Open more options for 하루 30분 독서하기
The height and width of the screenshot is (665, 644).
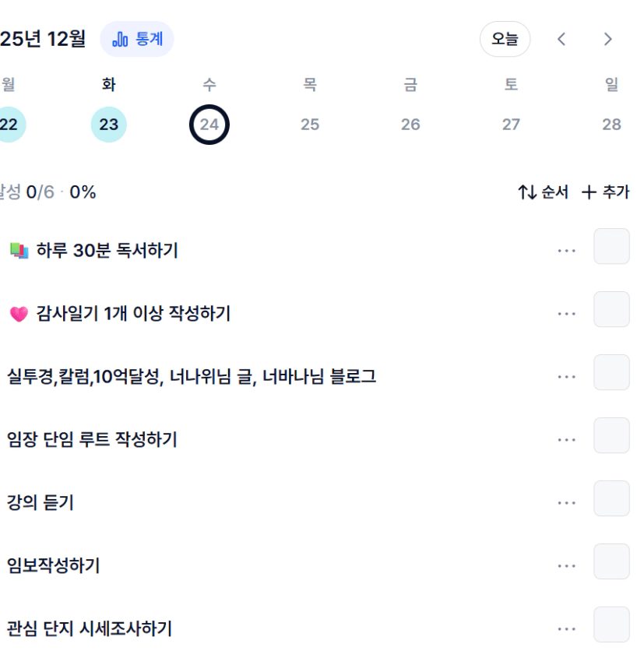pos(567,251)
